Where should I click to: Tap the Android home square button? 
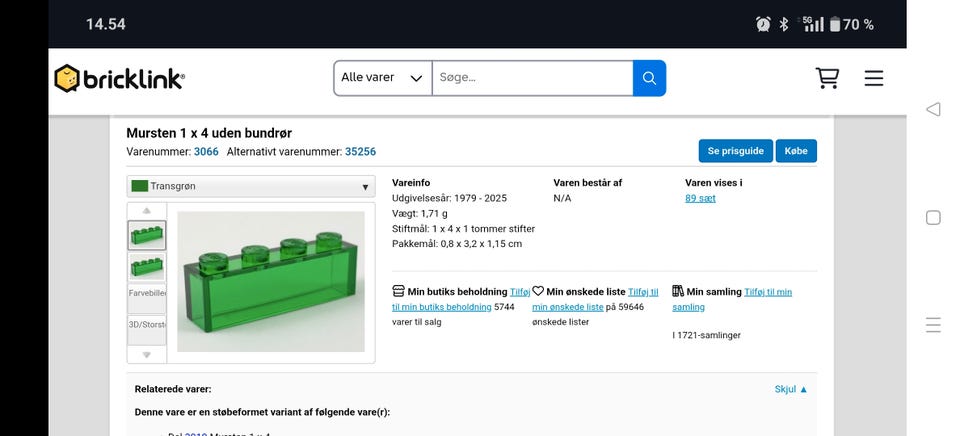tap(933, 217)
